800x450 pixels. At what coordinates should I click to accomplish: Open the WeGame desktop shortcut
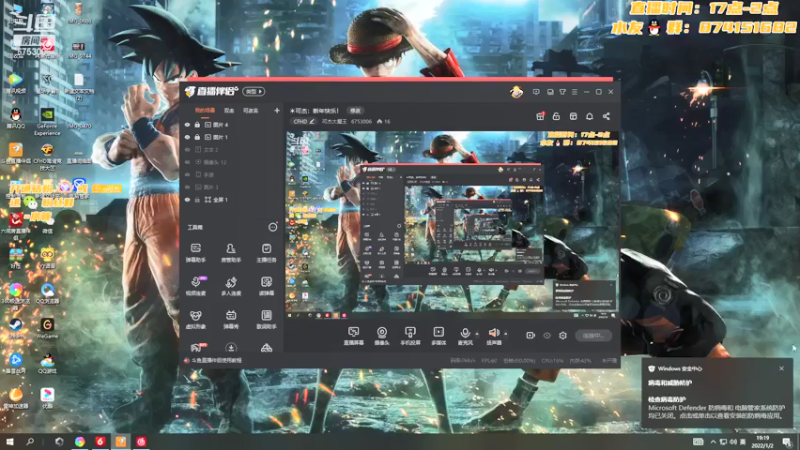point(47,328)
